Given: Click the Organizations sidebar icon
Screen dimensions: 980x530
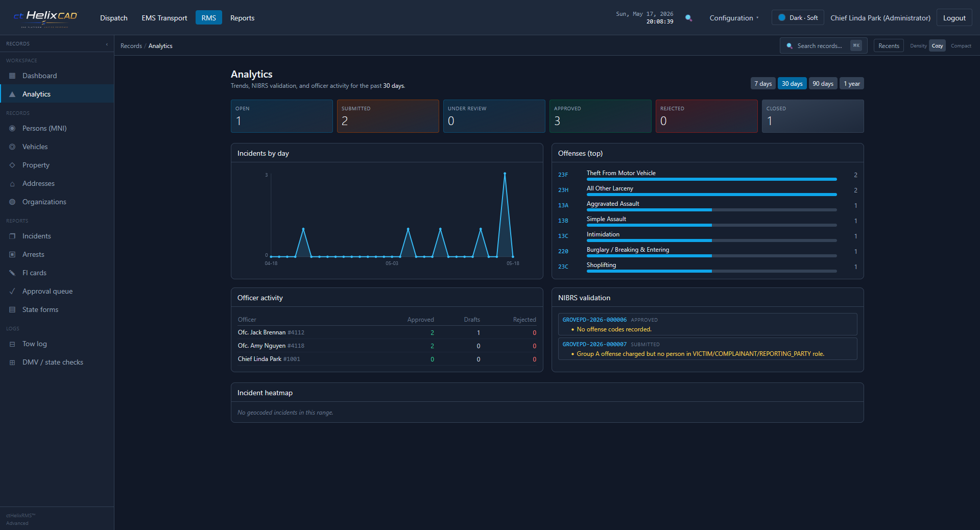Looking at the screenshot, I should [x=12, y=202].
